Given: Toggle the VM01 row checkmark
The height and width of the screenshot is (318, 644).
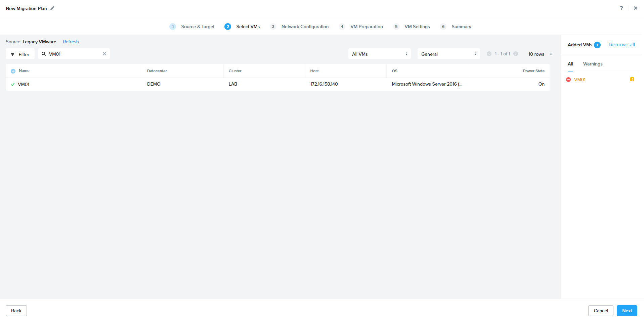Looking at the screenshot, I should coord(13,84).
